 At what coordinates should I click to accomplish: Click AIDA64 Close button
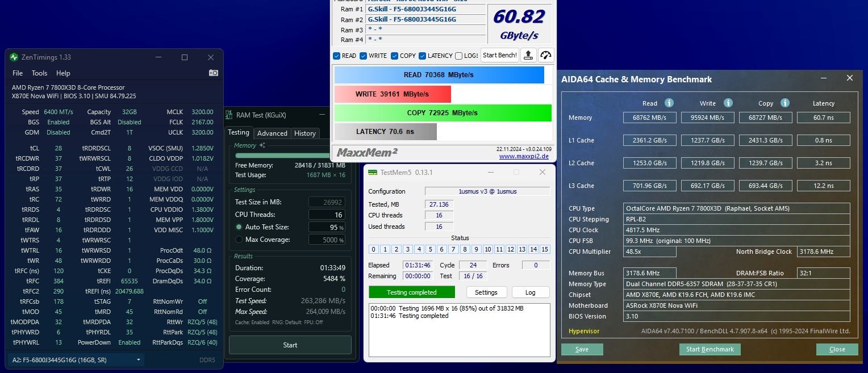click(837, 349)
